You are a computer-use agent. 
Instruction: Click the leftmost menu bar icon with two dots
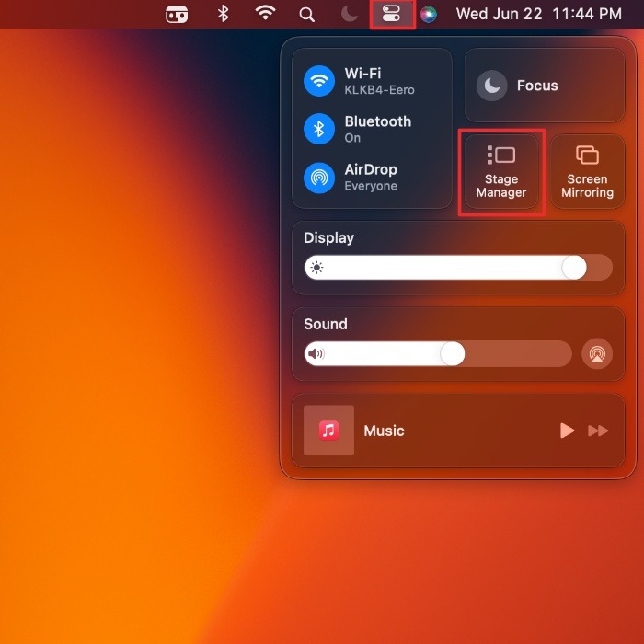pos(177,15)
